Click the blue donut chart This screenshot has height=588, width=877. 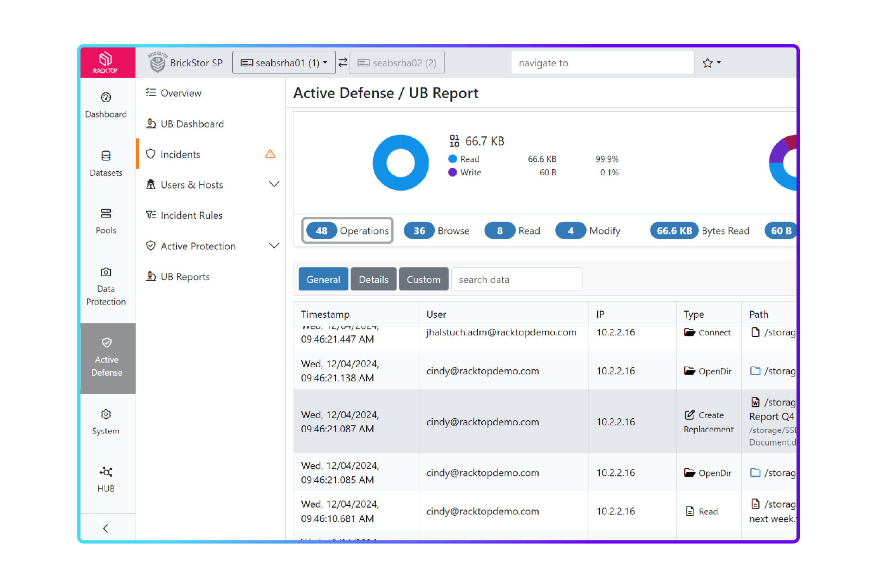click(400, 162)
